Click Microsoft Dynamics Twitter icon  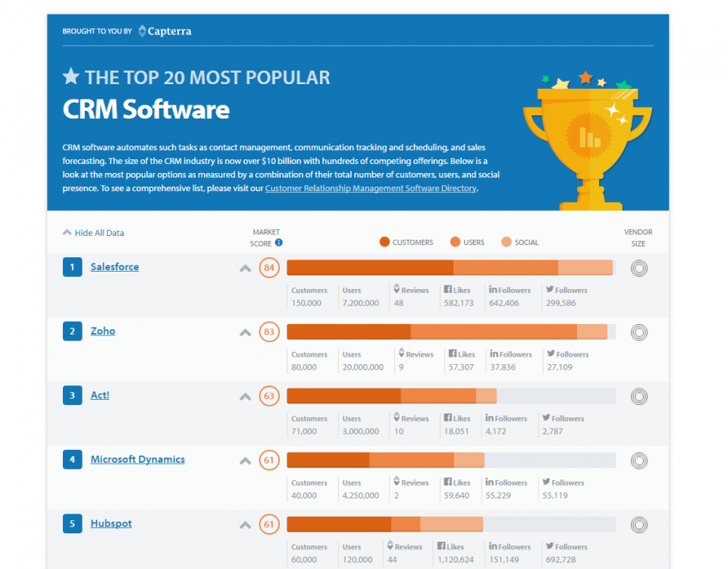click(x=547, y=482)
